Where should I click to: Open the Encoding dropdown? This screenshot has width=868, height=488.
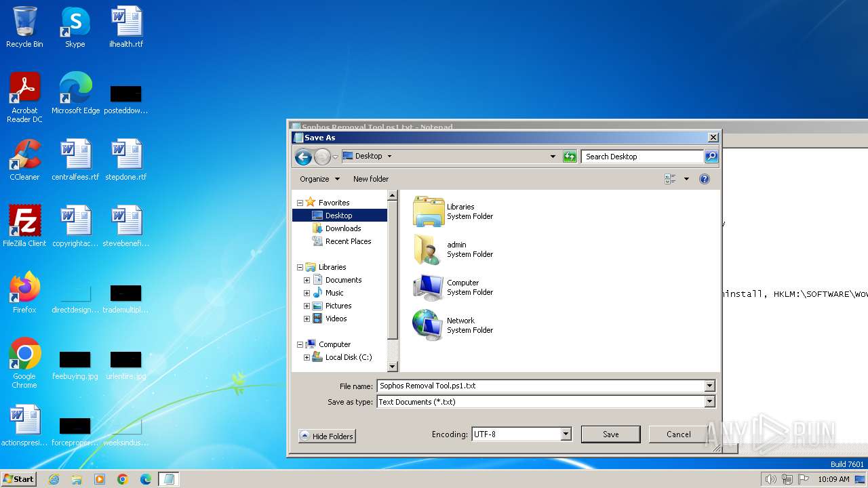566,434
